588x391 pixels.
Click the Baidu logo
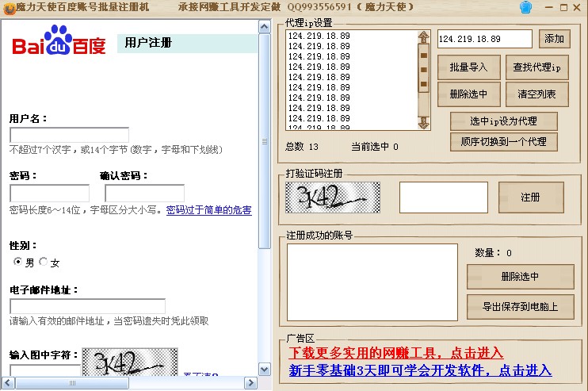click(x=59, y=40)
